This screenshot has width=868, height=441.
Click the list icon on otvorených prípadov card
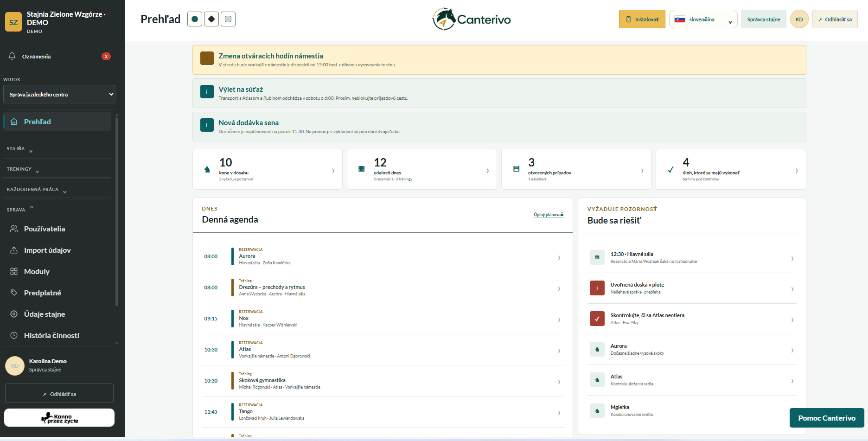pos(516,169)
